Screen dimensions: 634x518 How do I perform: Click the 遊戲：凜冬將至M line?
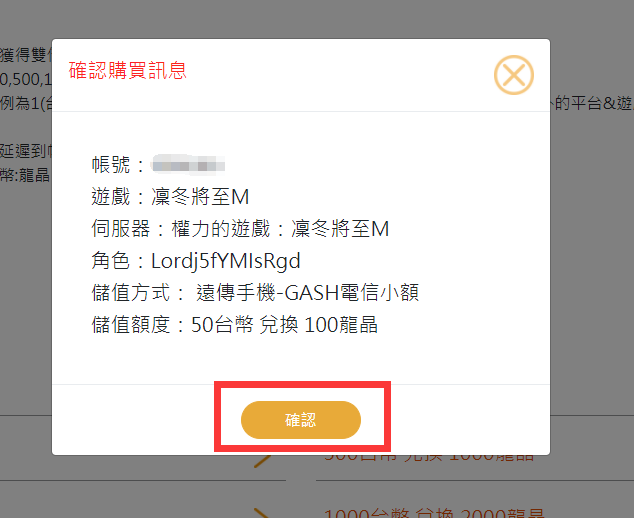coord(169,197)
